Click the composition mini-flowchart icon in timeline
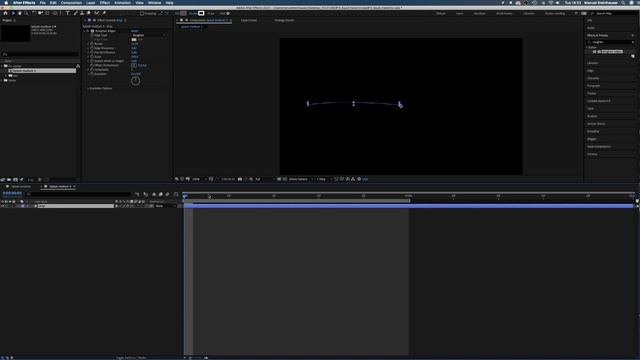Screen dimensions: 640x360 [x=137, y=194]
